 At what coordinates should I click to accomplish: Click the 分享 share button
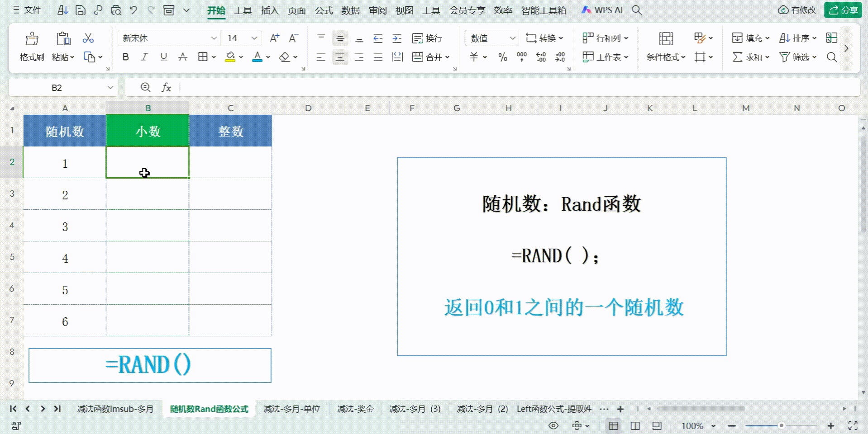[x=843, y=10]
